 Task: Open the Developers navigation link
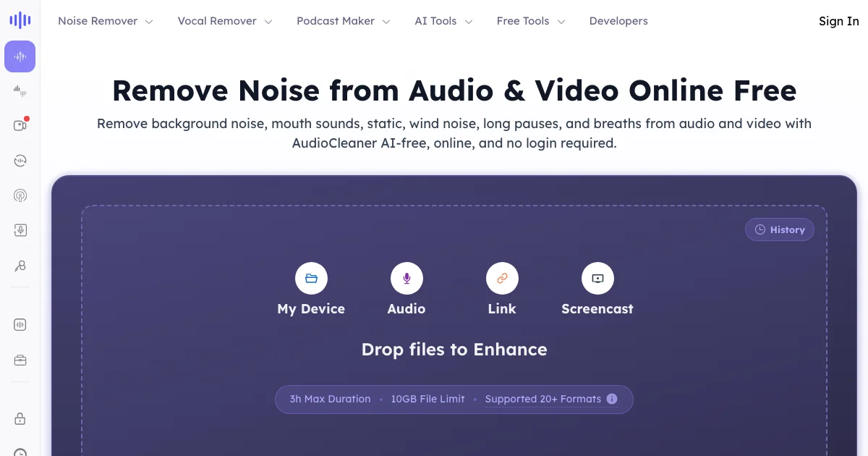point(618,21)
